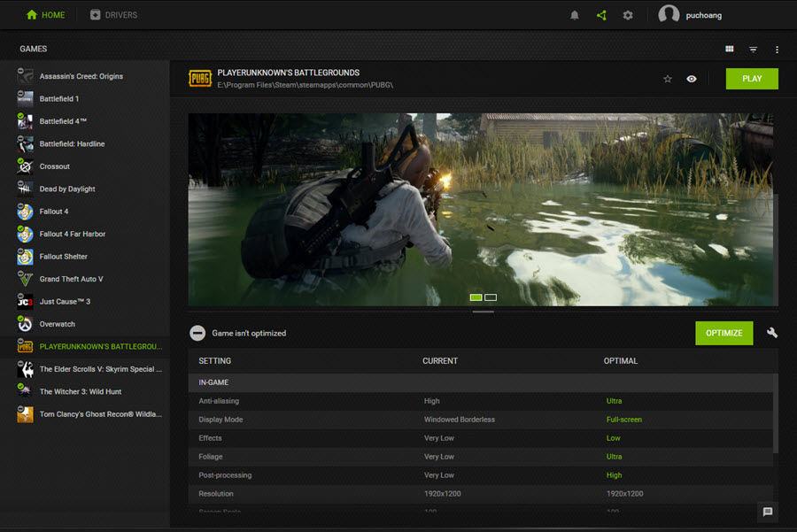Click Assassin's Creed: Origins game icon
This screenshot has width=797, height=532.
[x=25, y=76]
